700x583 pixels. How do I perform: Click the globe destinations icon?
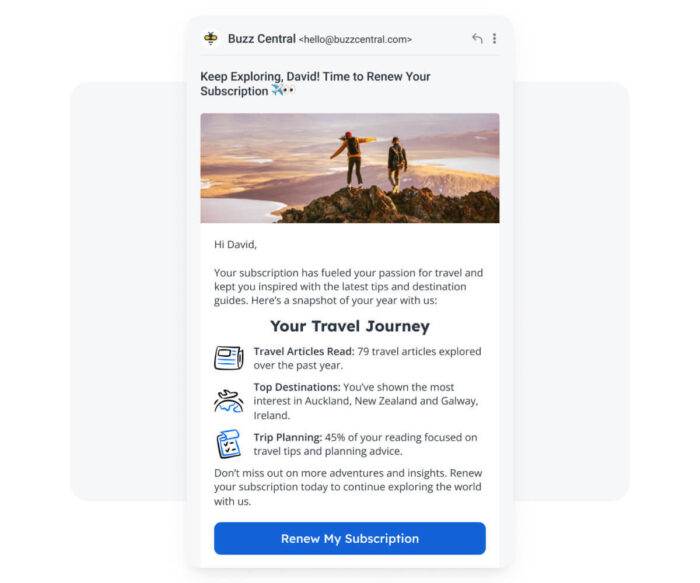click(229, 401)
